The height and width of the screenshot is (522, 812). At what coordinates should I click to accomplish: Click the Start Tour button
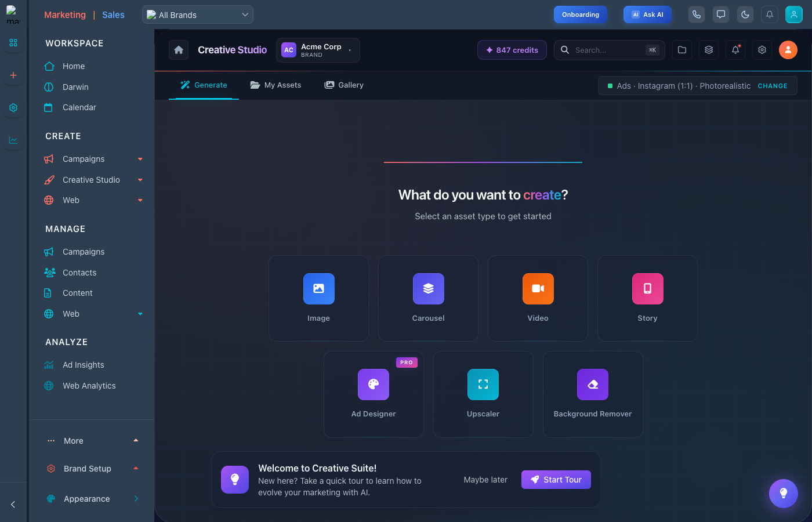click(556, 480)
